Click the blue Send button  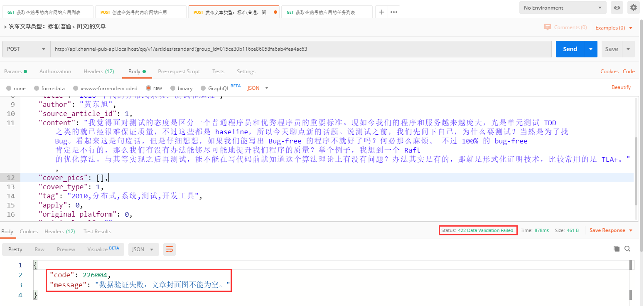570,49
